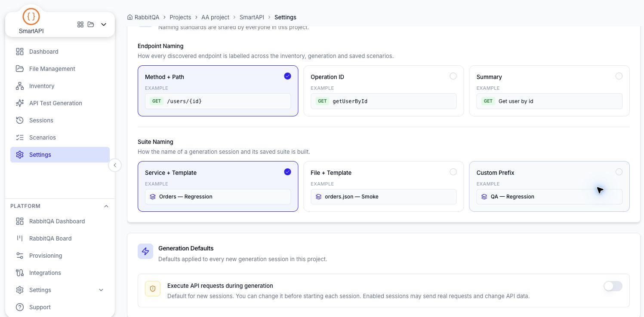Select the Summary endpoint naming option
This screenshot has width=644, height=317.
pyautogui.click(x=549, y=91)
